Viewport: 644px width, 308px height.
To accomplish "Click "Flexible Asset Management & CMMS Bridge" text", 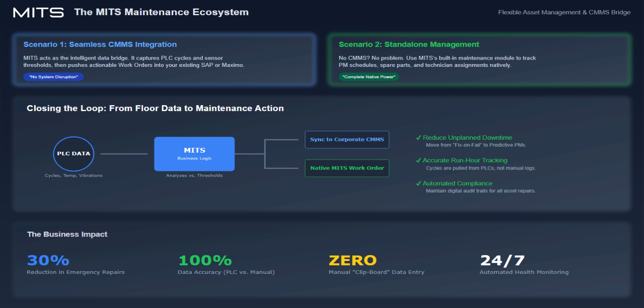I will [x=564, y=12].
